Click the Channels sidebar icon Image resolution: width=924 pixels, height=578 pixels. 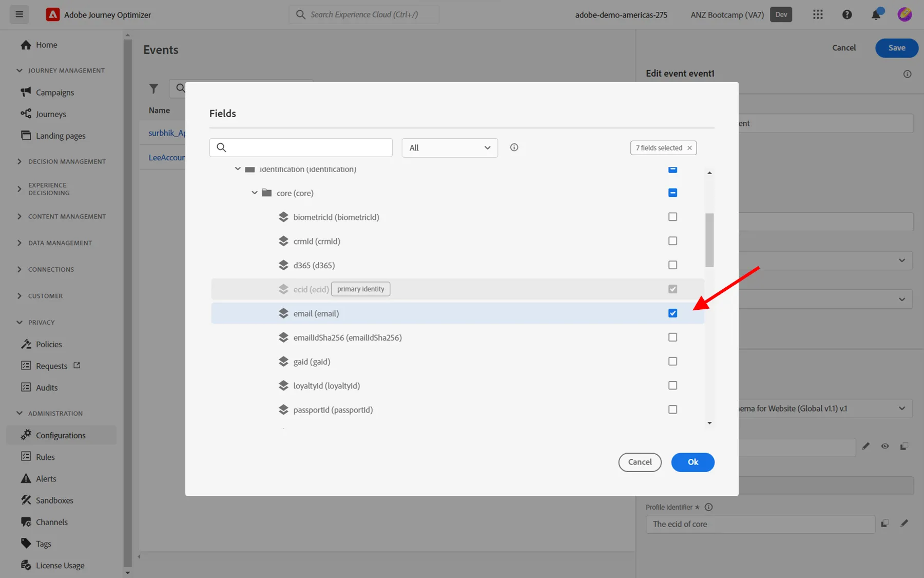(x=26, y=522)
